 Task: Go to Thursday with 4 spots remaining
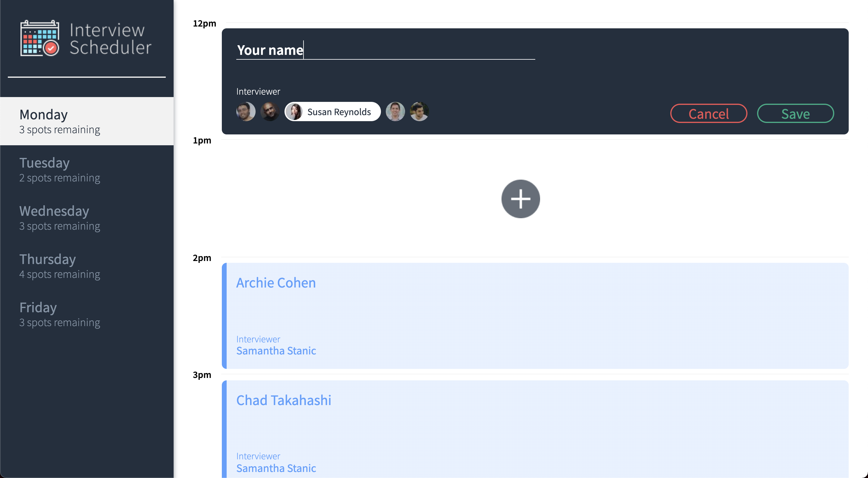coord(87,266)
